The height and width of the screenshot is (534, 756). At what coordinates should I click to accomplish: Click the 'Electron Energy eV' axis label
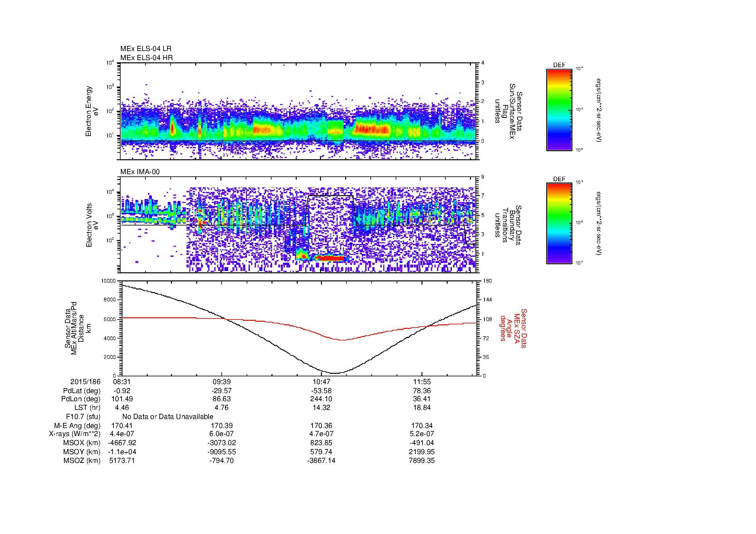(92, 111)
